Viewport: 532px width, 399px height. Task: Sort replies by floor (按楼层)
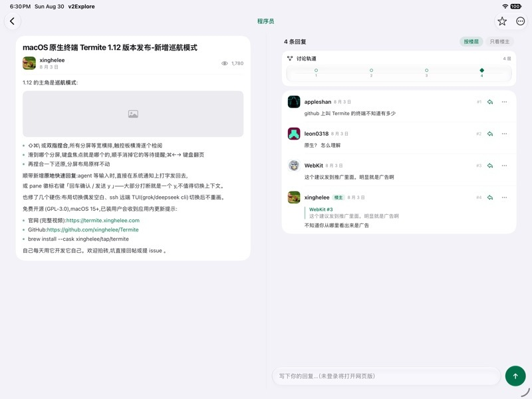click(471, 42)
